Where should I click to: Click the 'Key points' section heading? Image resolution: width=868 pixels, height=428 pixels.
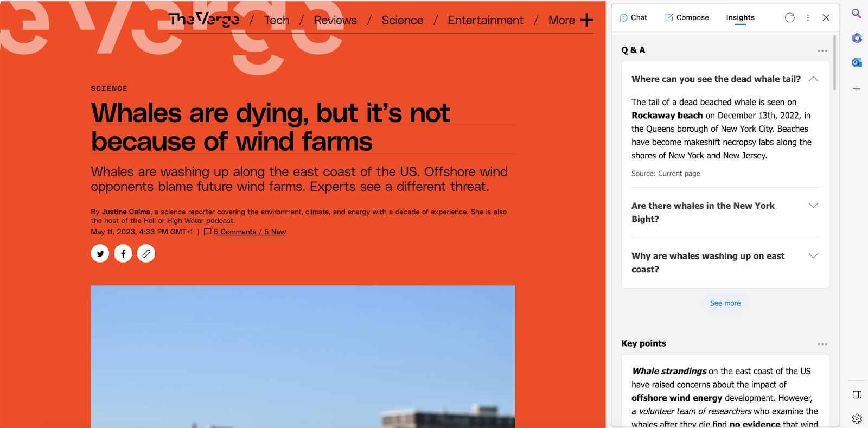pos(643,343)
